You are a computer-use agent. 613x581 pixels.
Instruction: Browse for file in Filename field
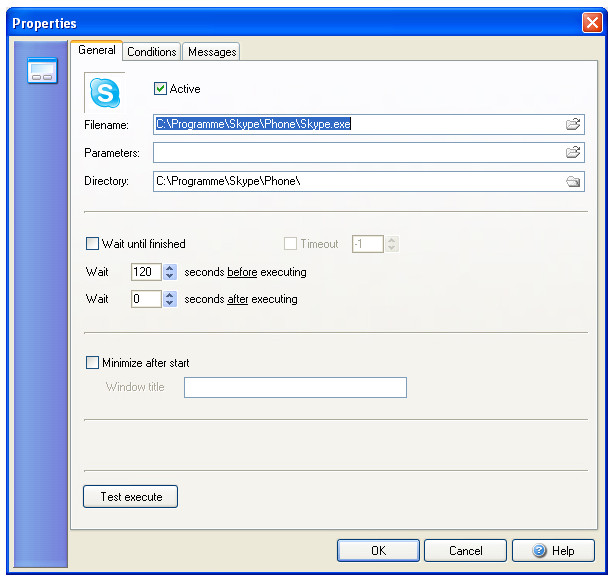pyautogui.click(x=573, y=124)
